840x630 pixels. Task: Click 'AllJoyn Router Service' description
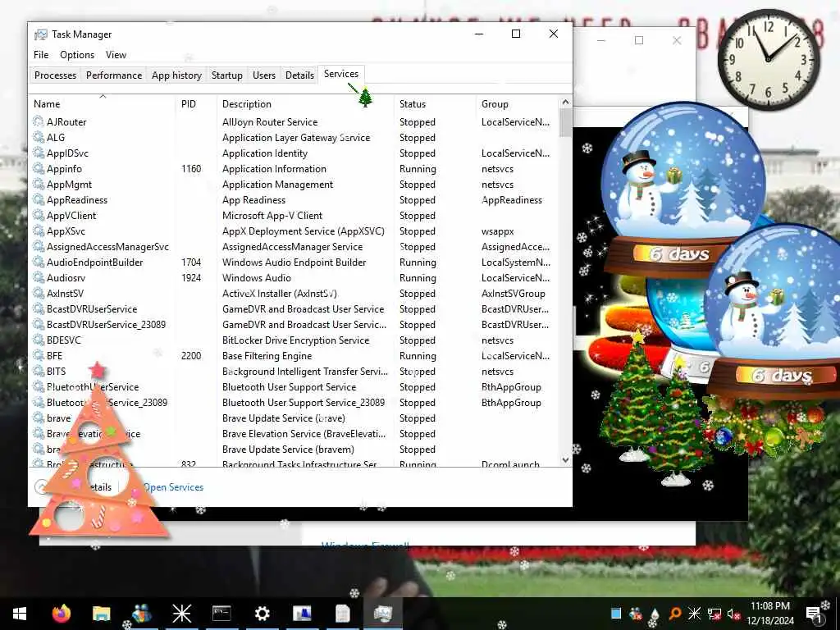tap(270, 121)
